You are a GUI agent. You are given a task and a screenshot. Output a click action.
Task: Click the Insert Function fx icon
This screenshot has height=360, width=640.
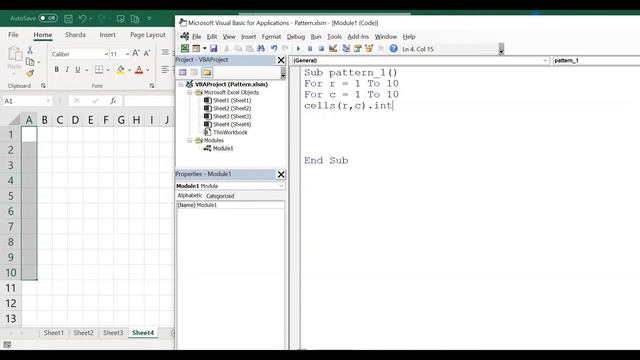[x=113, y=101]
